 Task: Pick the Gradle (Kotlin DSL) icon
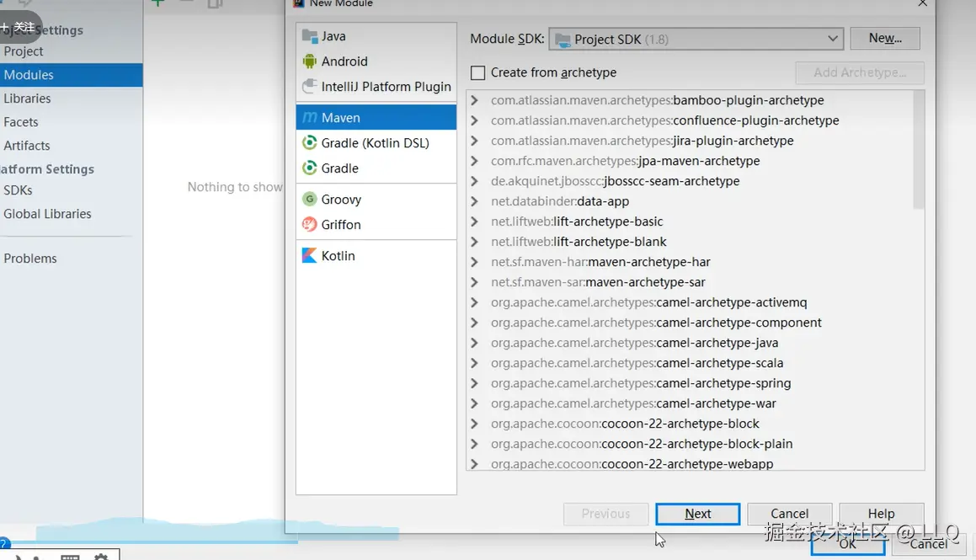[x=309, y=142]
